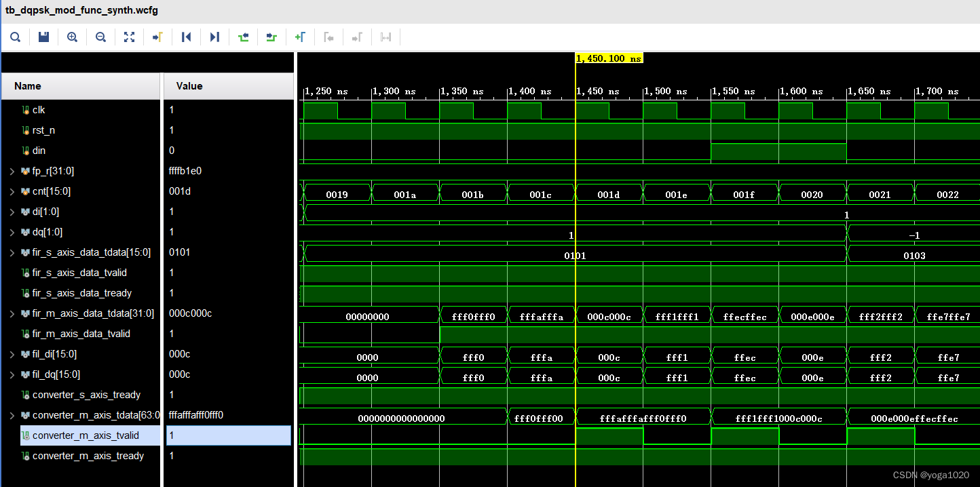This screenshot has width=980, height=487.
Task: Expand fir_m_axis_data_tdata[31:0] signal
Action: (12, 313)
